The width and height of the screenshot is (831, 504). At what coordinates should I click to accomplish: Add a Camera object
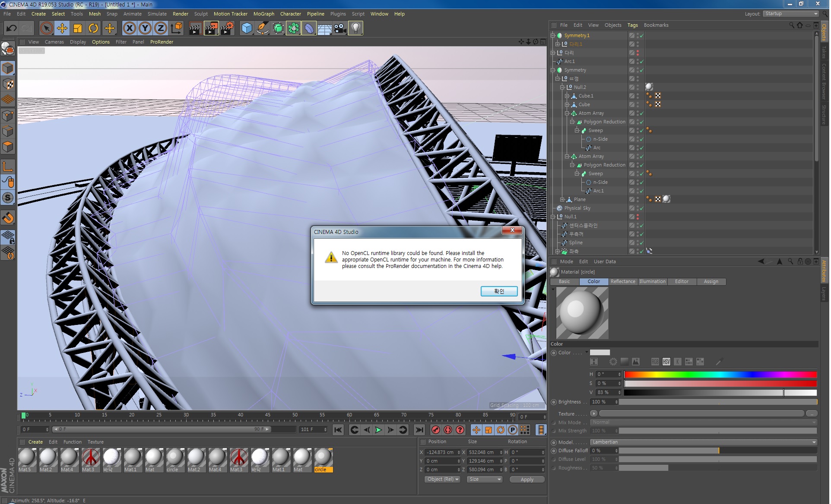pyautogui.click(x=340, y=28)
